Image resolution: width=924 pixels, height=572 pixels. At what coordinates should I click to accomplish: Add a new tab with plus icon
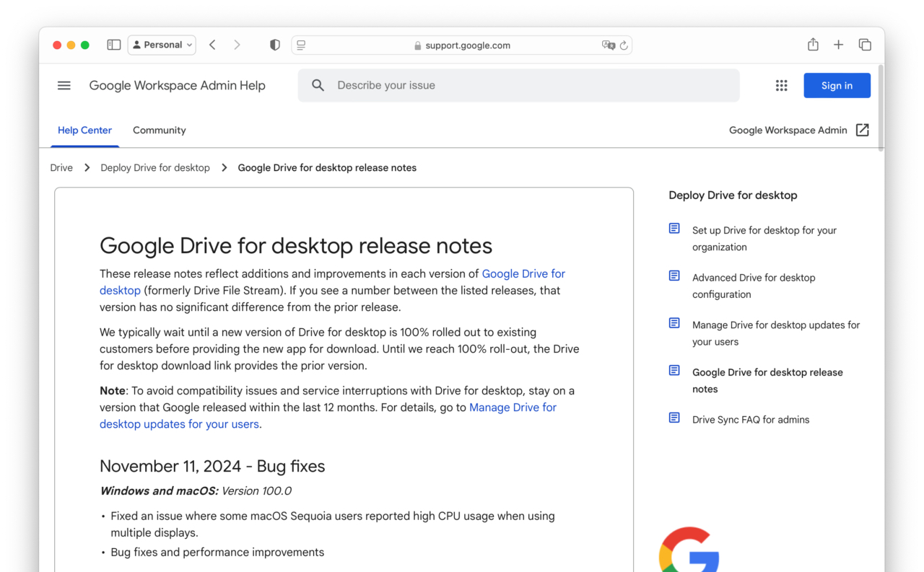click(x=838, y=45)
